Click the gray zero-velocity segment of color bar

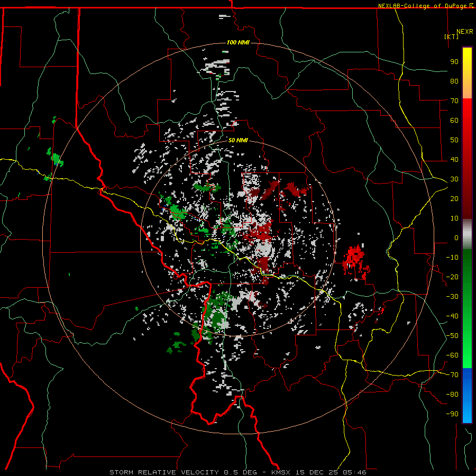tap(467, 234)
